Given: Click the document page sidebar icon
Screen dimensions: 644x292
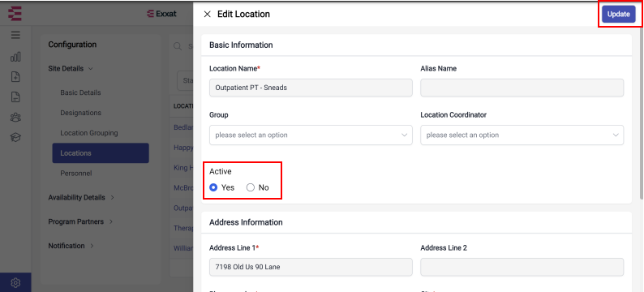Looking at the screenshot, I should [x=15, y=97].
